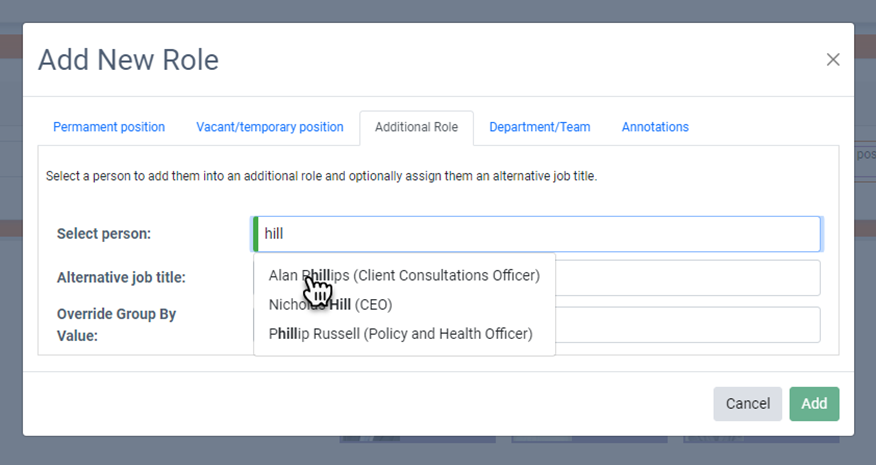Screen dimensions: 876x465
Task: Open the Annotations tab
Action: pos(655,127)
